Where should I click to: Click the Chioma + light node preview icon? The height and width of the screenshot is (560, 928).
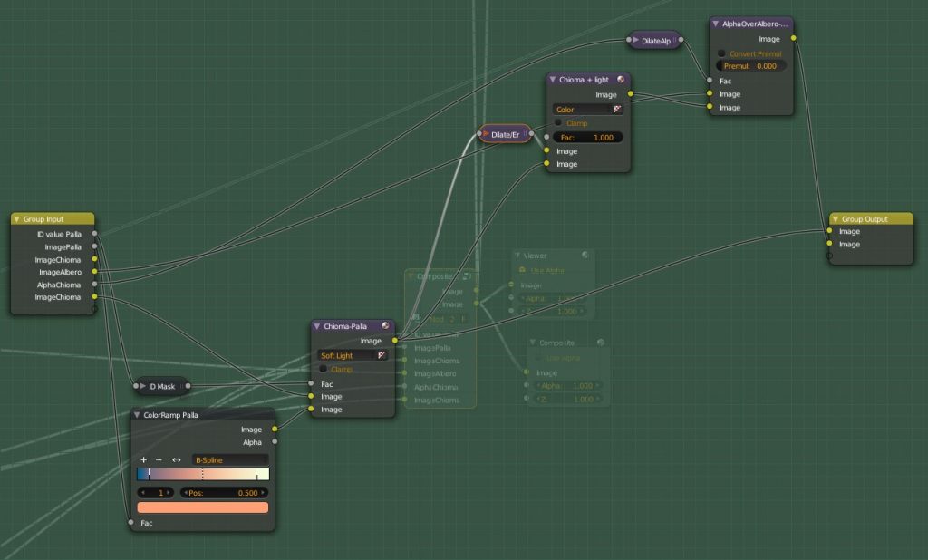pos(621,81)
